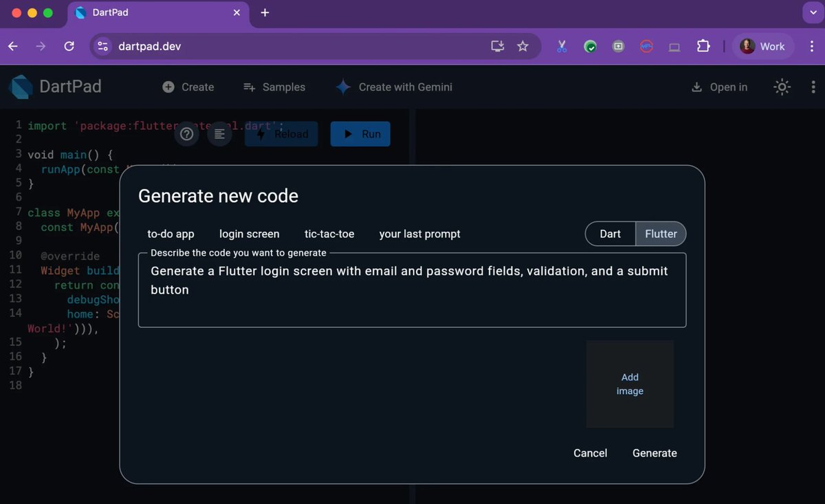Viewport: 825px width, 504px height.
Task: Bookmark this page with star icon
Action: [522, 46]
